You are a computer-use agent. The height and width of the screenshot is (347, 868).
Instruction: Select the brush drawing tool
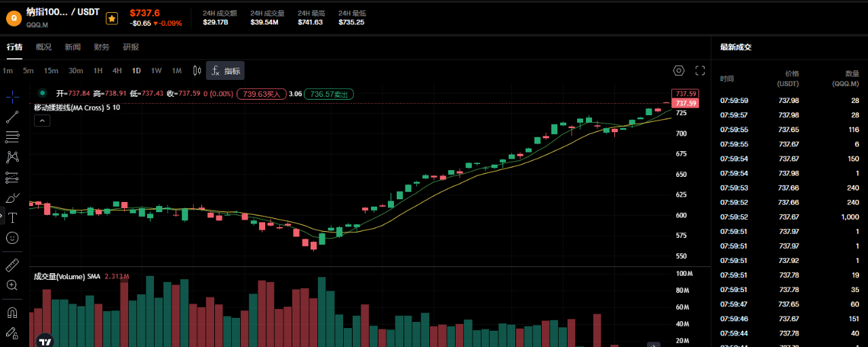tap(12, 198)
